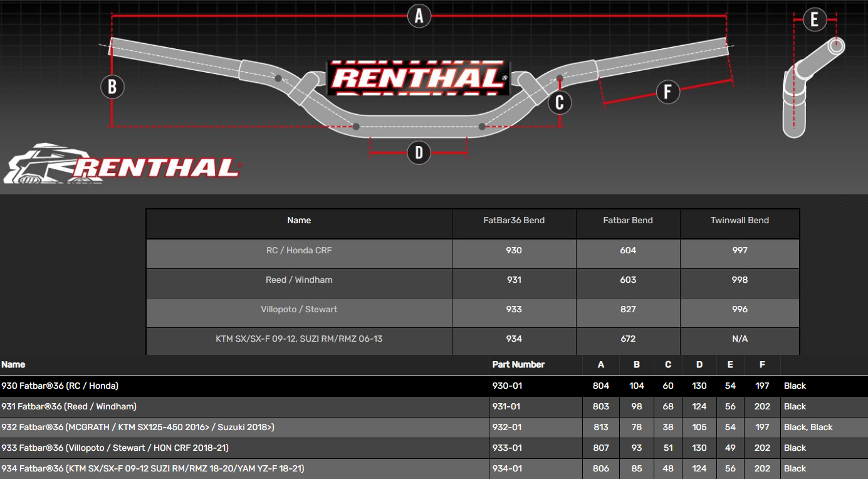
Task: Click the Twinwall Bend column header
Action: [740, 221]
